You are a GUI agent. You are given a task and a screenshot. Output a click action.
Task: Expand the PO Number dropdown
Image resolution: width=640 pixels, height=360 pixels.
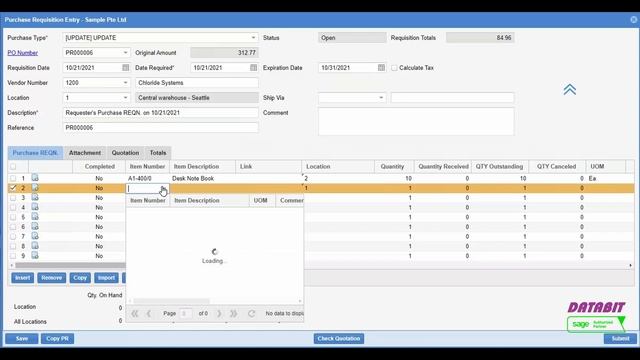[x=125, y=53]
